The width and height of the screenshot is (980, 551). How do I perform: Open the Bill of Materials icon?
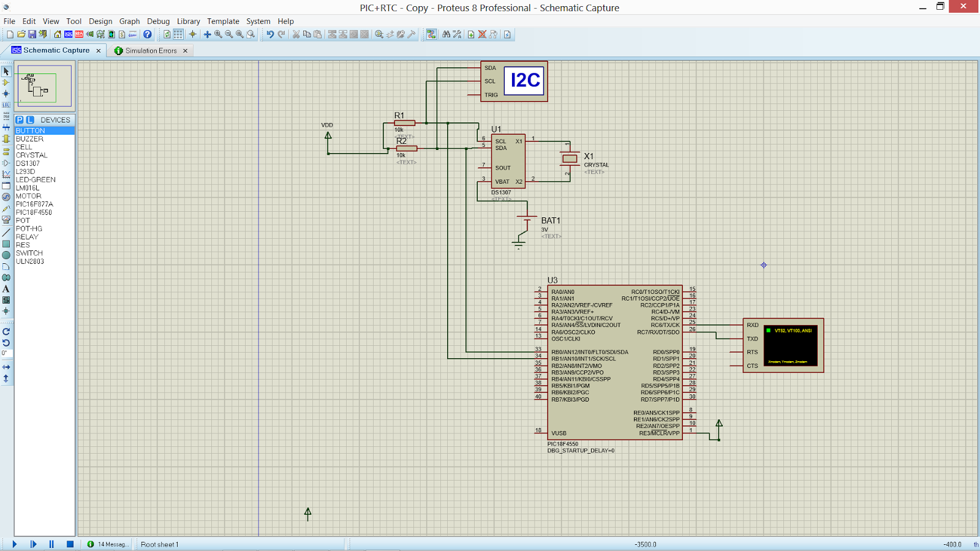(121, 34)
